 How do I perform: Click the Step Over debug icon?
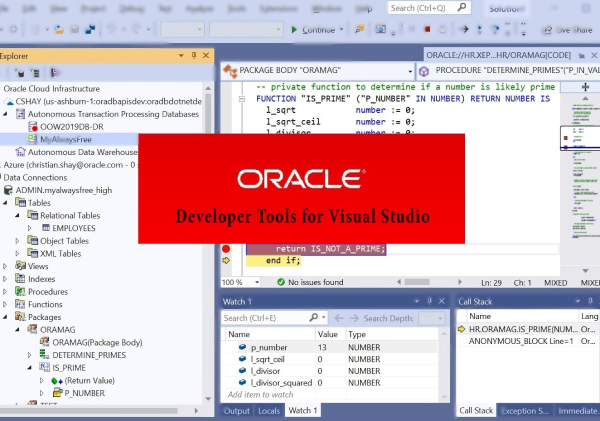(x=495, y=29)
